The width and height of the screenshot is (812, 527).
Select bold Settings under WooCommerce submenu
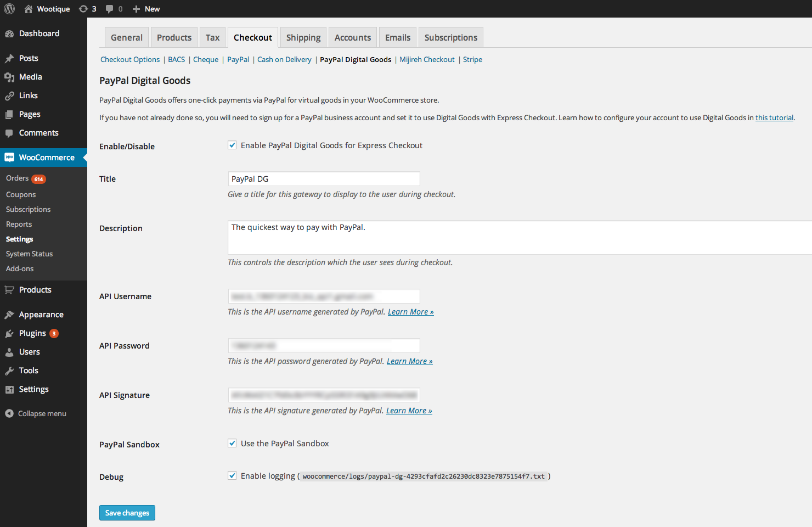click(x=19, y=239)
